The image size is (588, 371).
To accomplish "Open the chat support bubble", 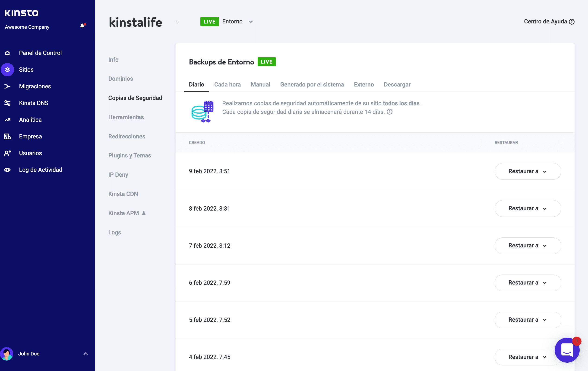I will coord(567,350).
